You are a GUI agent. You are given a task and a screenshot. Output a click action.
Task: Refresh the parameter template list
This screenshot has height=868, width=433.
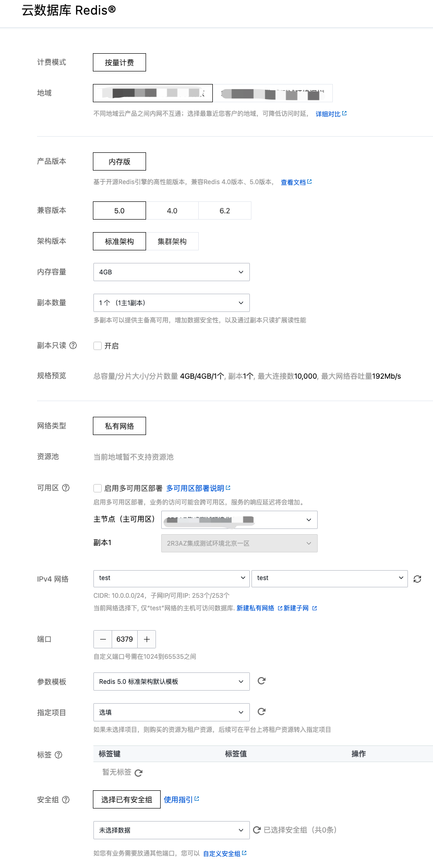click(262, 681)
